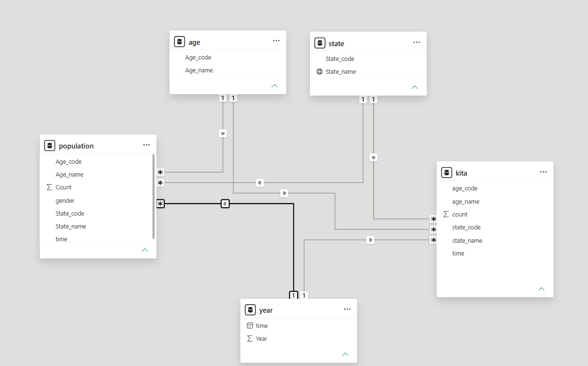Open the age table's more options menu
The height and width of the screenshot is (366, 588).
tap(276, 41)
